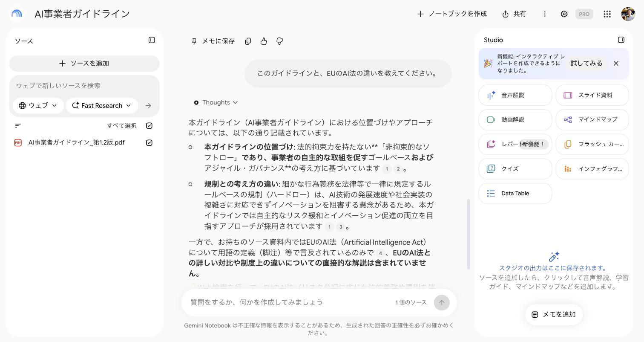Generate スライド資料
644x342 pixels.
(592, 95)
